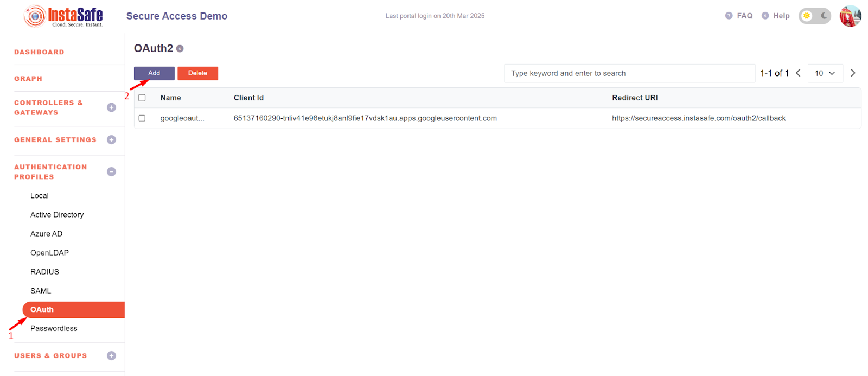
Task: Focus the keyword search field
Action: (629, 73)
